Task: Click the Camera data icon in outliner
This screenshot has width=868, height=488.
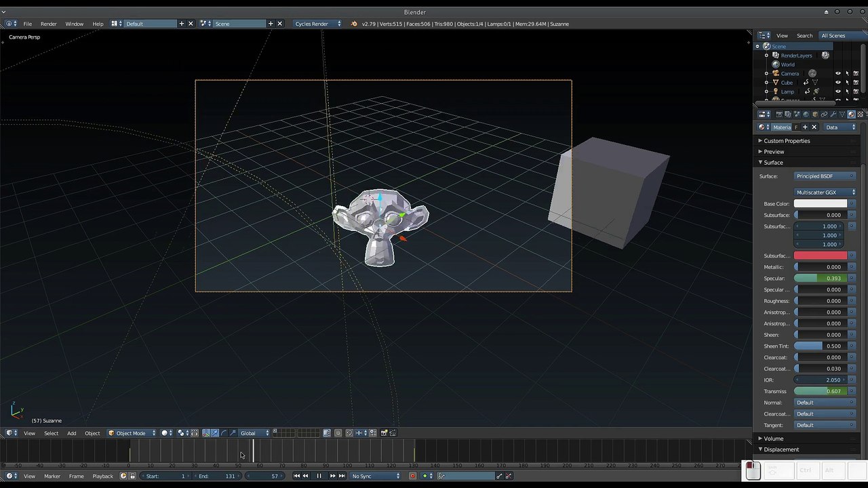Action: pyautogui.click(x=812, y=73)
